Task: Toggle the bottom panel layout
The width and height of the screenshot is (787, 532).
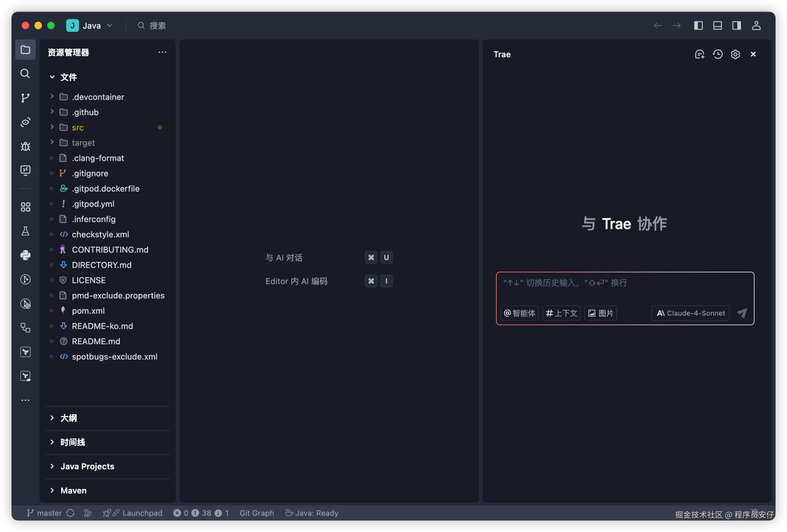Action: [717, 25]
